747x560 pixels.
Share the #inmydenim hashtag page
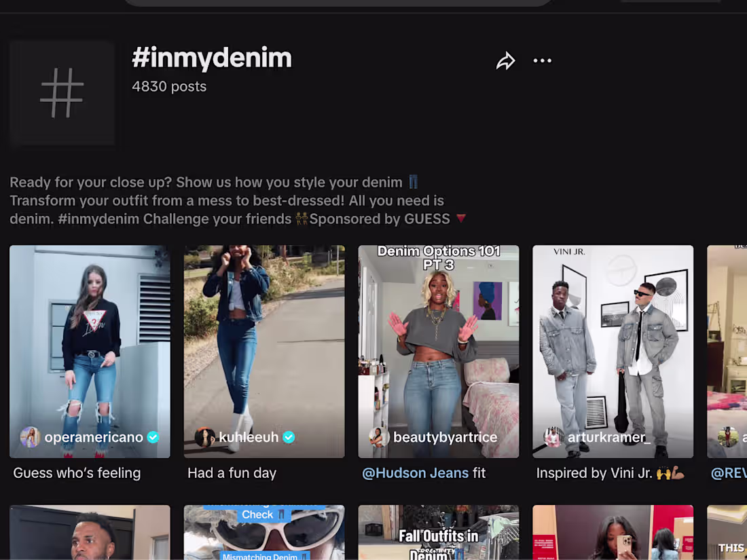click(505, 60)
